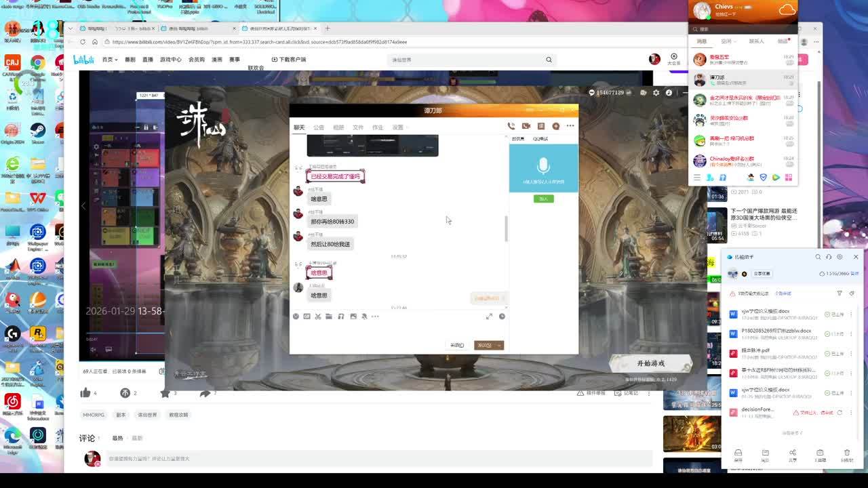This screenshot has height=488, width=868.
Task: Open the main menu at the QQ panel bottom
Action: (696, 178)
